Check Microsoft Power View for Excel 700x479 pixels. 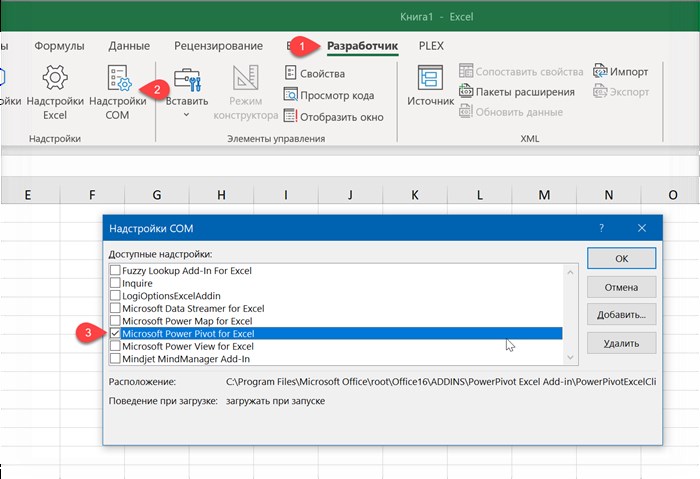tap(115, 346)
